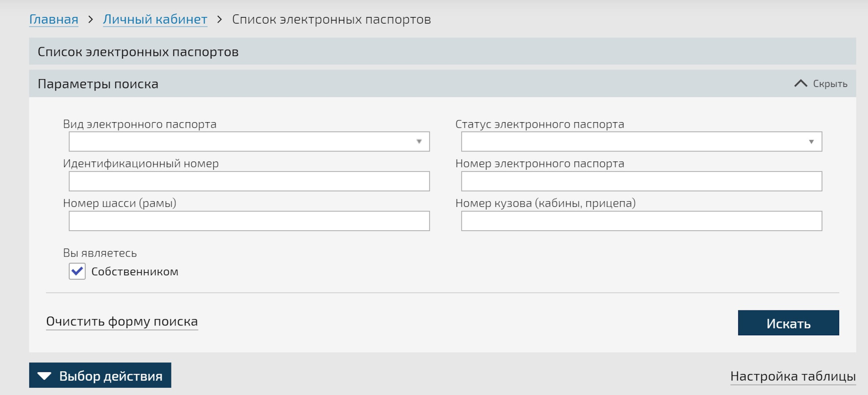Viewport: 868px width, 395px height.
Task: Click the breadcrumb chevron after Главная
Action: (90, 19)
